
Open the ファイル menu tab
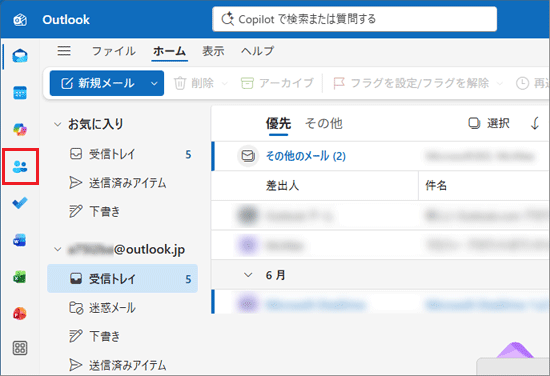(114, 51)
